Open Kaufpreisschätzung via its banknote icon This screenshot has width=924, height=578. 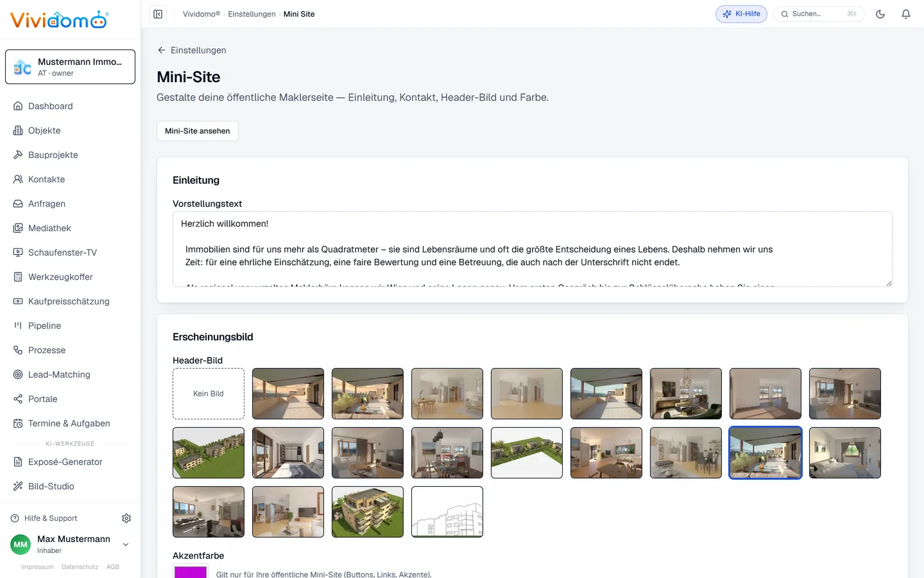click(18, 301)
